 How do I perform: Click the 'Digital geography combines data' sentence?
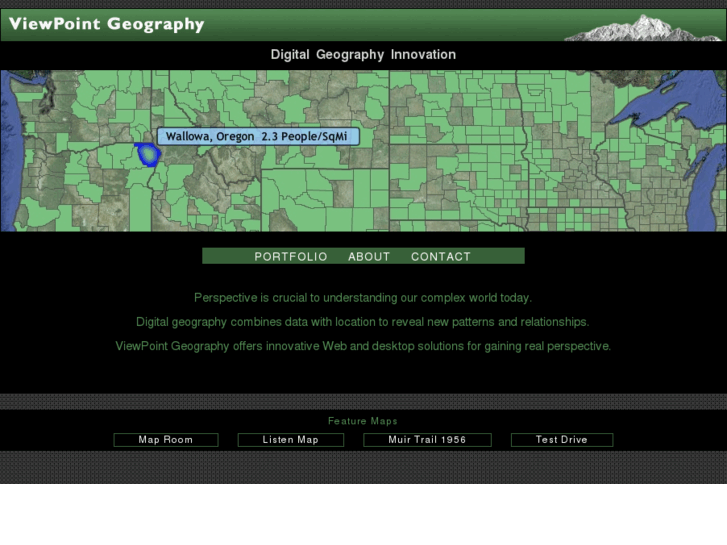363,322
